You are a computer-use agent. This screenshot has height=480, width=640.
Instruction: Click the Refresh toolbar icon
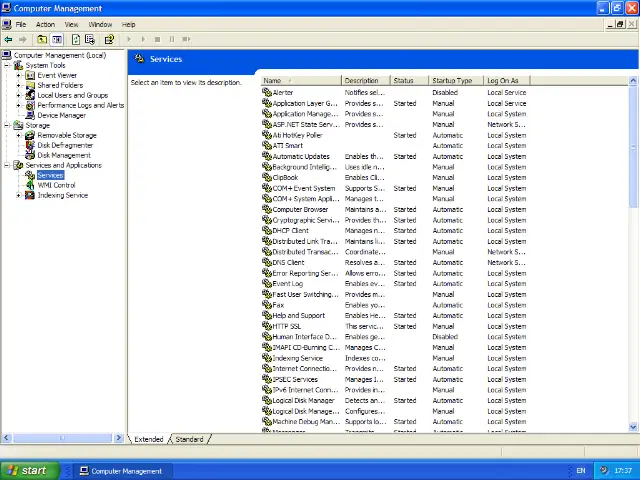[76, 39]
